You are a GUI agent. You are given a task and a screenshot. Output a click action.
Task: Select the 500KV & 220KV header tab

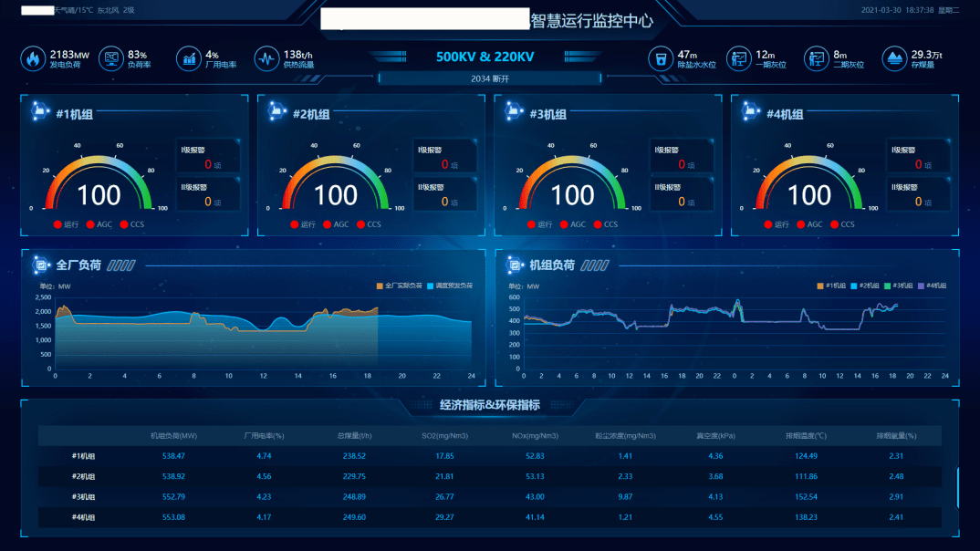coord(485,57)
